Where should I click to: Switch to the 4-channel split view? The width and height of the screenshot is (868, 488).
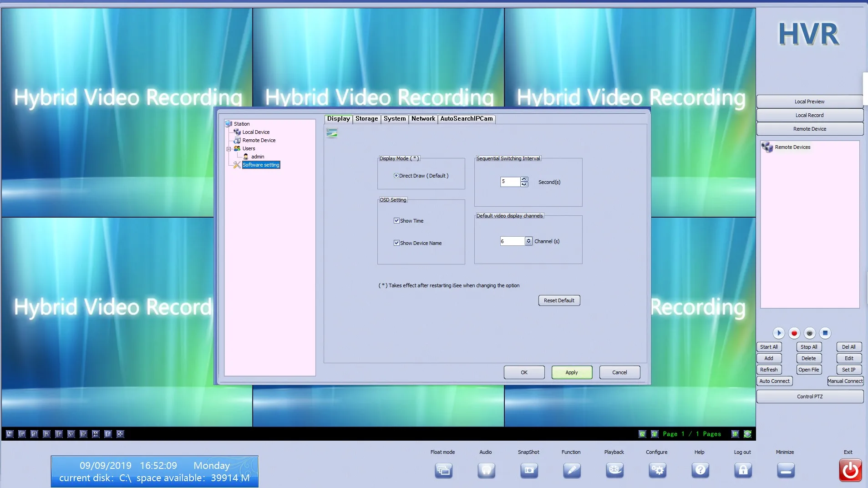10,434
